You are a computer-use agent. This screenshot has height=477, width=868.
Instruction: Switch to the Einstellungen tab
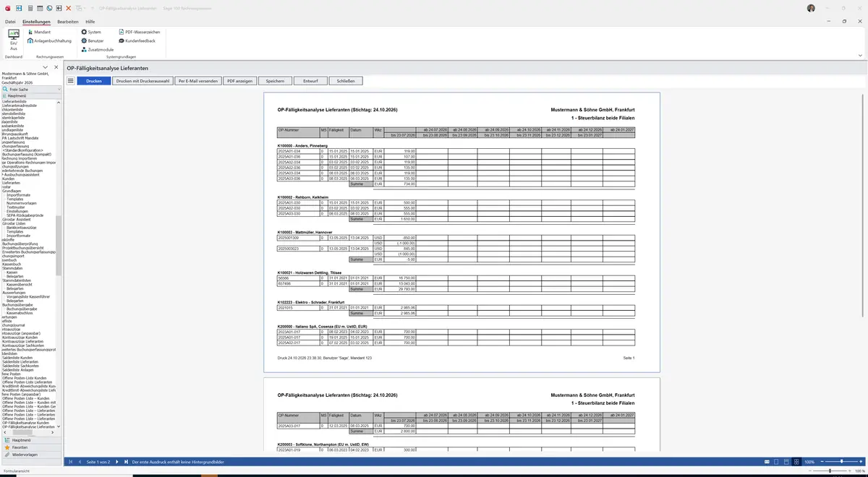point(36,22)
